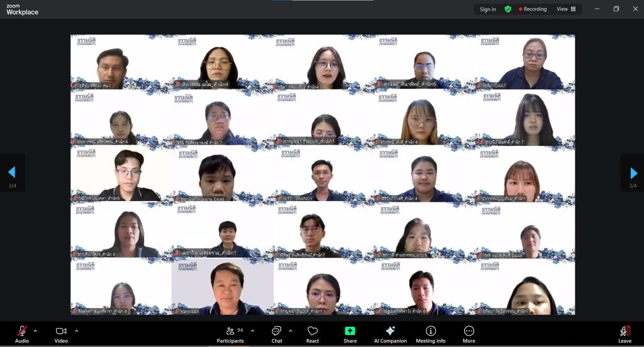Expand the arrow next to Participants
This screenshot has height=347, width=644.
[253, 331]
